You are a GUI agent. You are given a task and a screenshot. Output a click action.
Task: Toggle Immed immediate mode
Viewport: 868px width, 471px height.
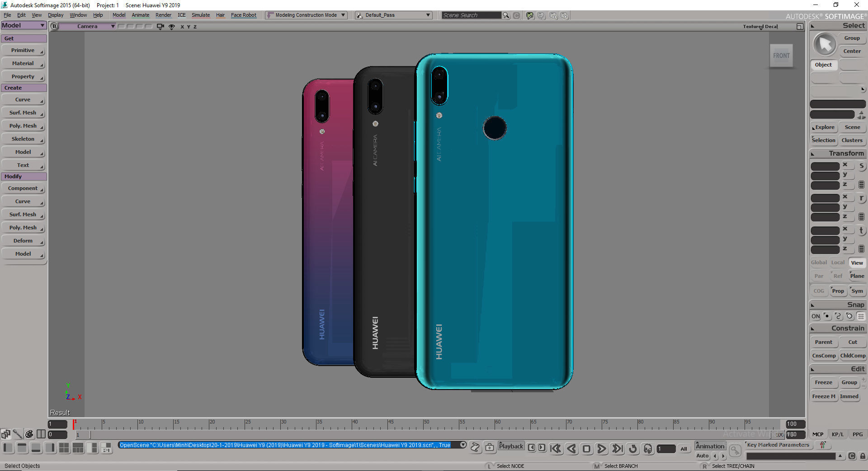pyautogui.click(x=849, y=396)
